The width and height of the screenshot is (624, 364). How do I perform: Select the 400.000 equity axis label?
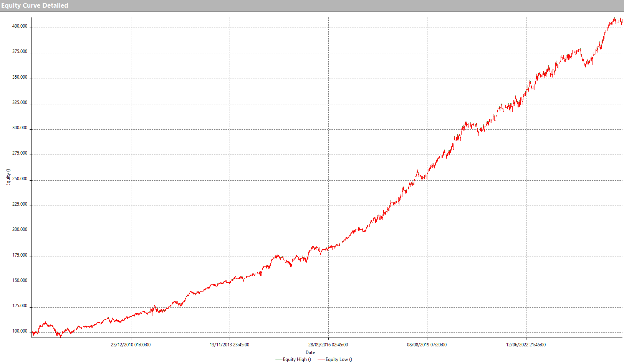point(20,26)
